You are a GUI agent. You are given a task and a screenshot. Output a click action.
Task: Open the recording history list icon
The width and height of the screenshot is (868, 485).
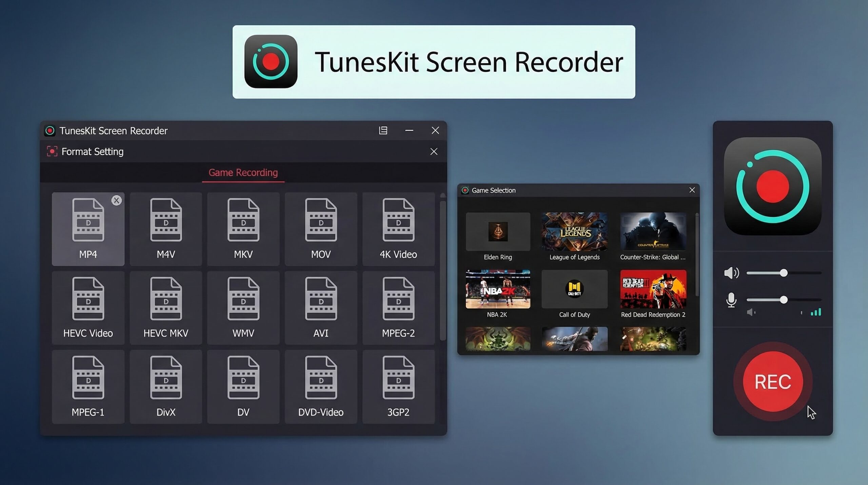(383, 131)
